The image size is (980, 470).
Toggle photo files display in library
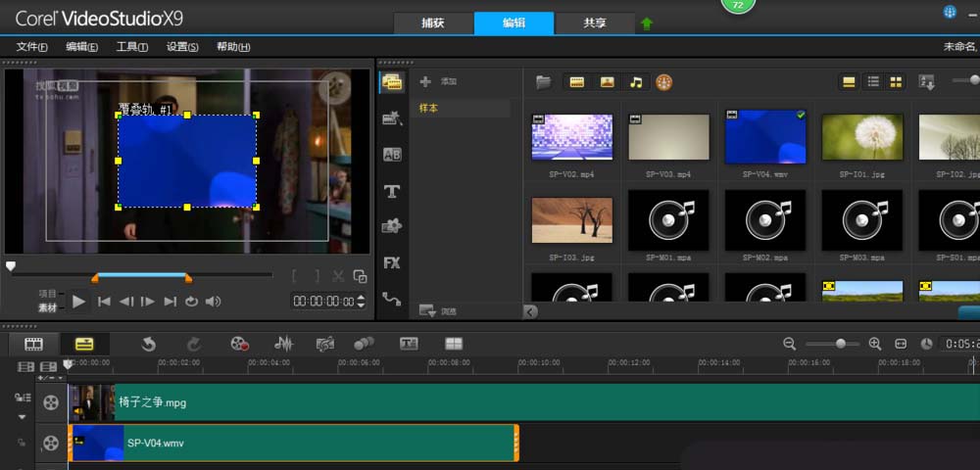607,82
